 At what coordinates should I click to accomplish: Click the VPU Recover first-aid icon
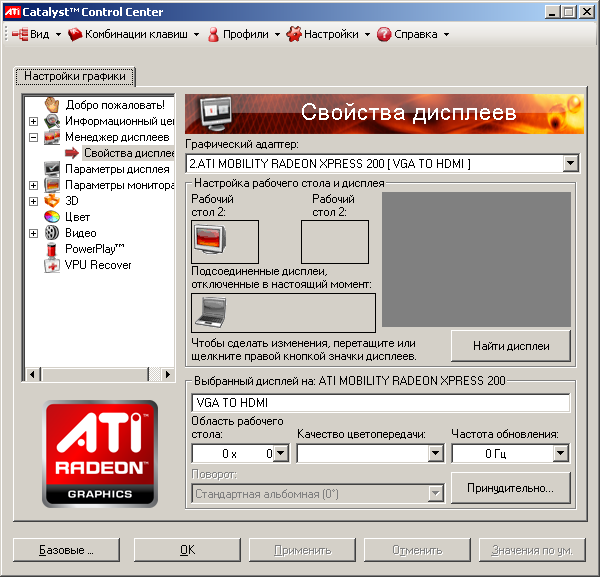click(x=52, y=265)
